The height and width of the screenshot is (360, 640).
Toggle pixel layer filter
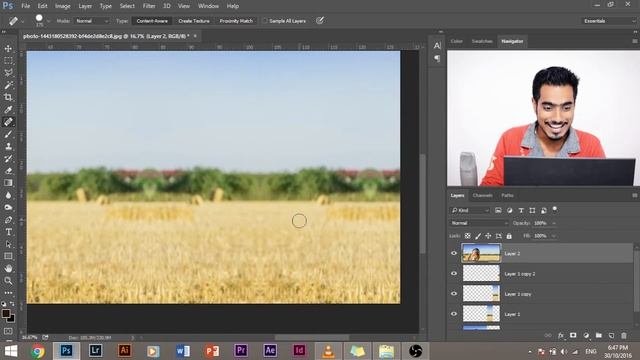498,210
